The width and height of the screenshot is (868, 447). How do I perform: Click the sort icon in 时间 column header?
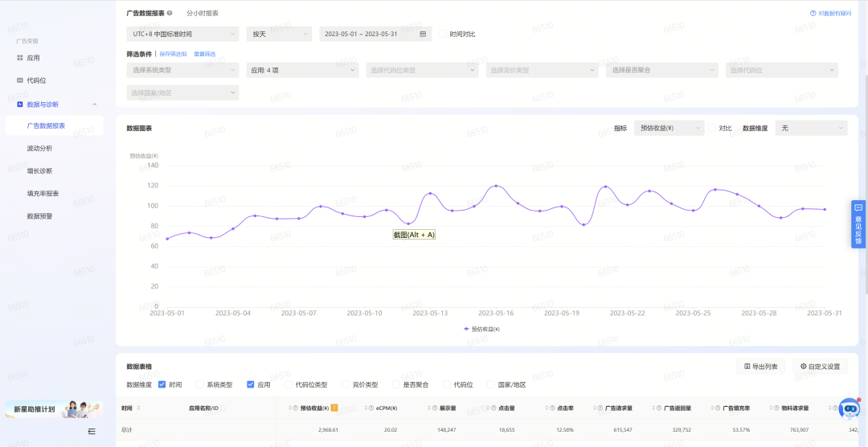(x=137, y=408)
